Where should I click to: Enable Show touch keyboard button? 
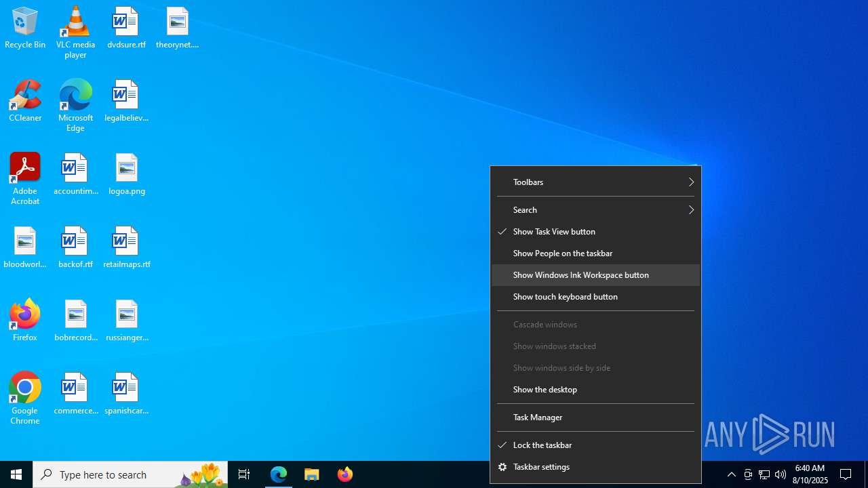point(595,297)
